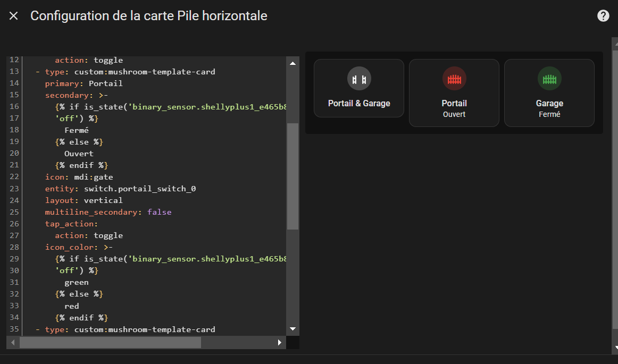Close the card configuration dialog
618x364 pixels.
(x=13, y=16)
